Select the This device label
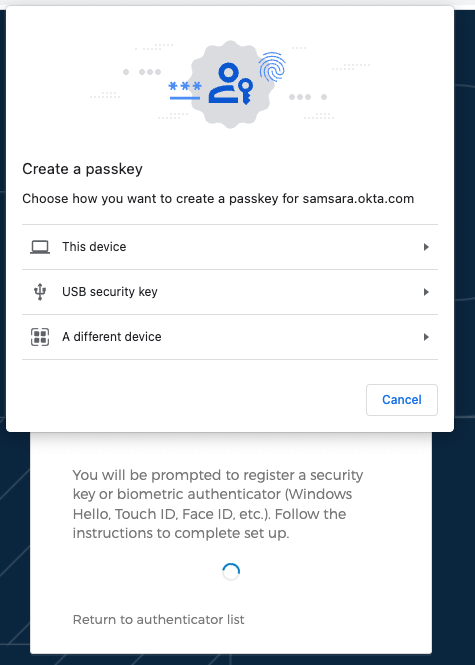The width and height of the screenshot is (475, 665). (x=94, y=247)
